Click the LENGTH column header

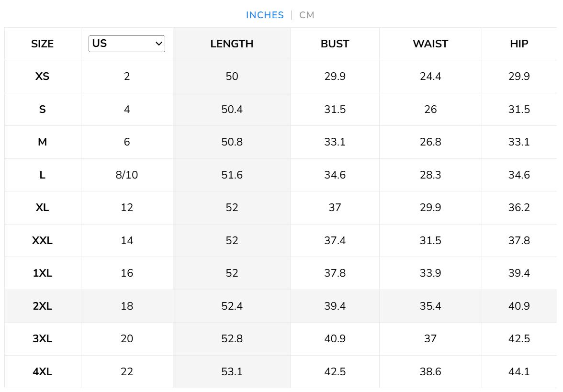(232, 44)
